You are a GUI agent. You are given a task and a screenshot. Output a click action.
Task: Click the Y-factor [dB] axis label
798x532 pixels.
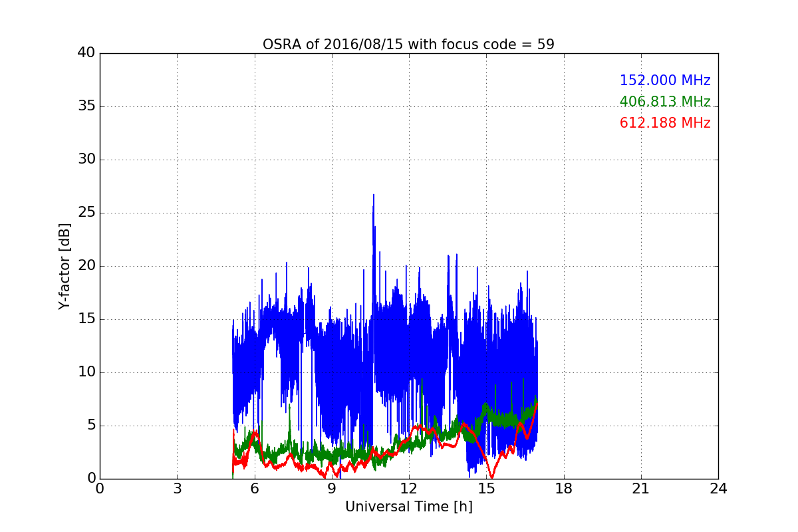click(65, 266)
